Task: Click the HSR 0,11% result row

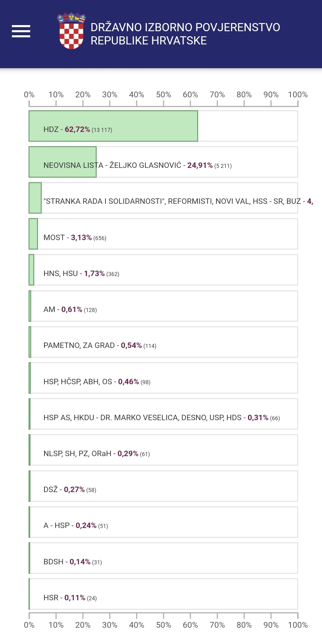Action: point(163,594)
